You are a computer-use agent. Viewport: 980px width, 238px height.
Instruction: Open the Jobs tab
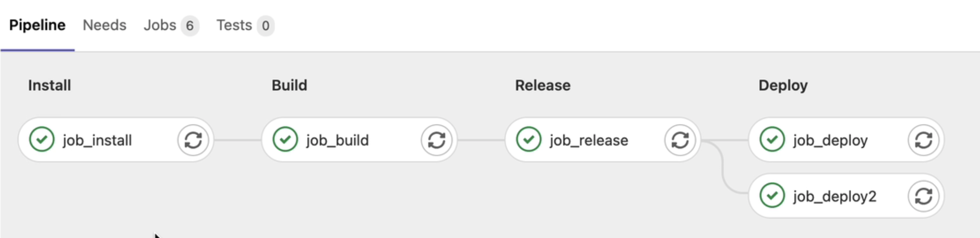[x=160, y=25]
